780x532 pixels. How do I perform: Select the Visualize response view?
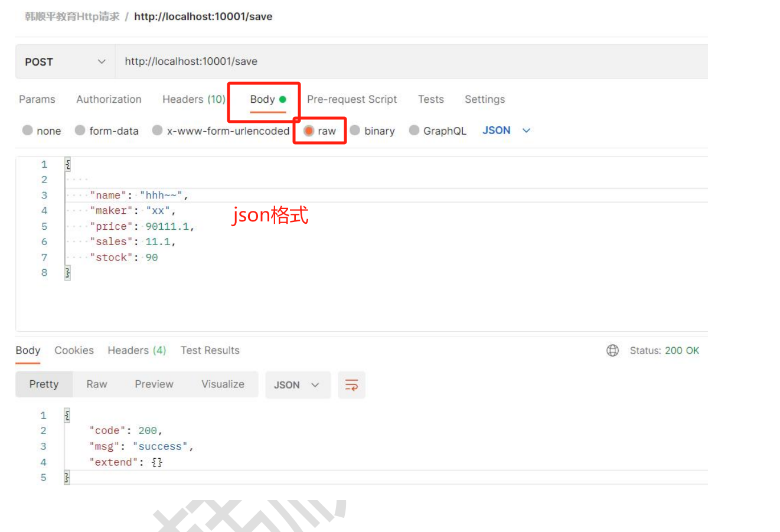point(223,384)
